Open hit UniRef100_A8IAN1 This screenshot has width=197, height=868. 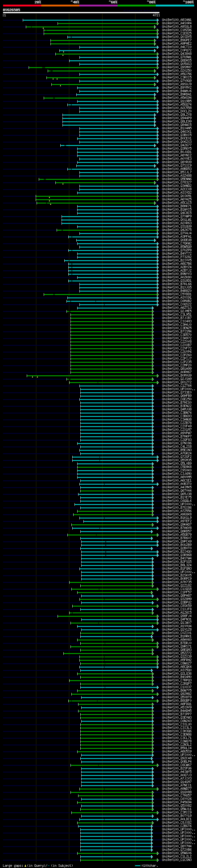pyautogui.click(x=176, y=20)
